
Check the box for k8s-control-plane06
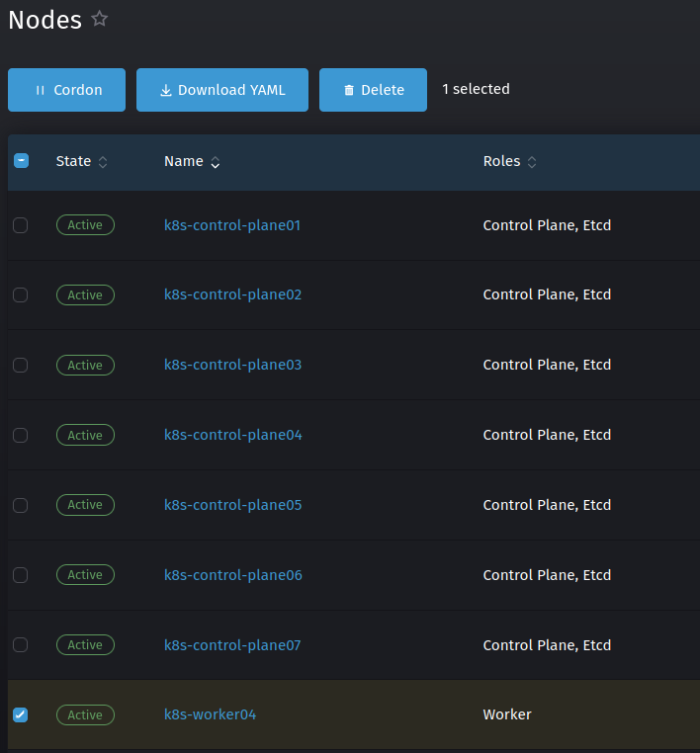click(x=20, y=575)
